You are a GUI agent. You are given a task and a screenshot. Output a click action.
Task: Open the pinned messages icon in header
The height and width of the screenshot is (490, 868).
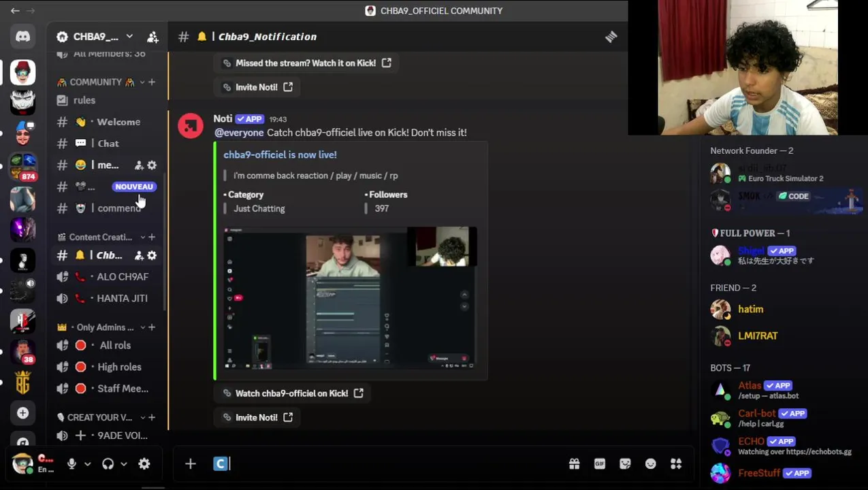coord(611,37)
